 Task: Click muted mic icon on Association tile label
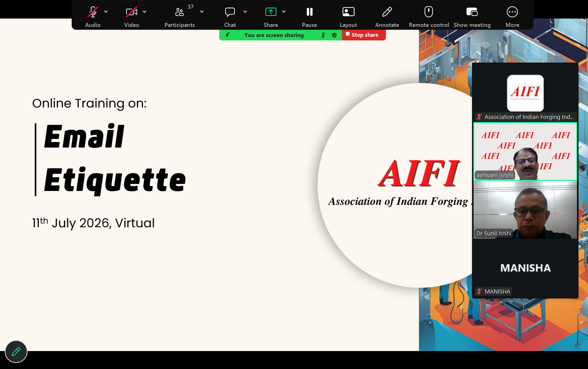(479, 117)
